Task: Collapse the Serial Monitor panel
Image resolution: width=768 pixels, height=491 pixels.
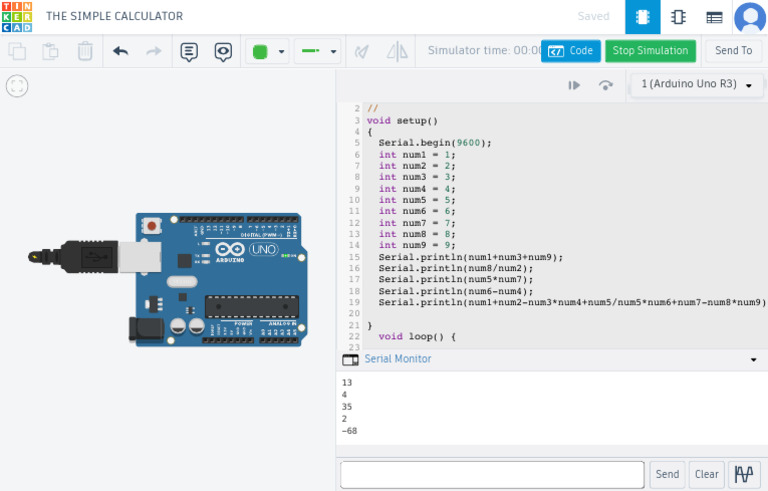Action: coord(753,359)
